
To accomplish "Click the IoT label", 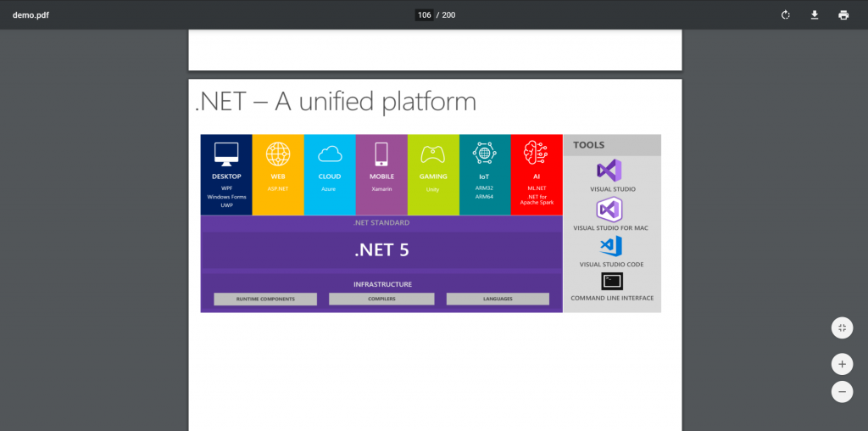I will (x=484, y=176).
